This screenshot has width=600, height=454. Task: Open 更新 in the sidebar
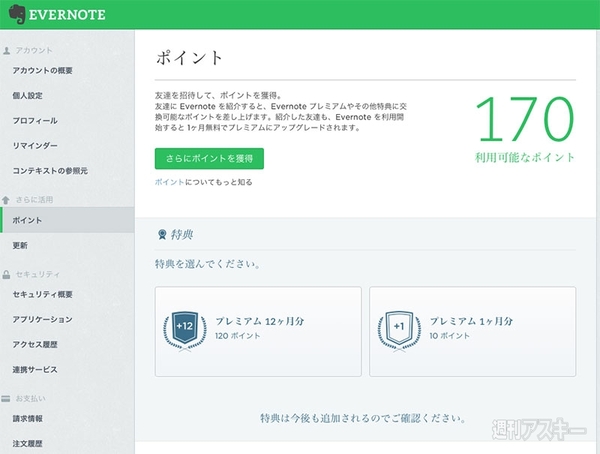click(20, 245)
